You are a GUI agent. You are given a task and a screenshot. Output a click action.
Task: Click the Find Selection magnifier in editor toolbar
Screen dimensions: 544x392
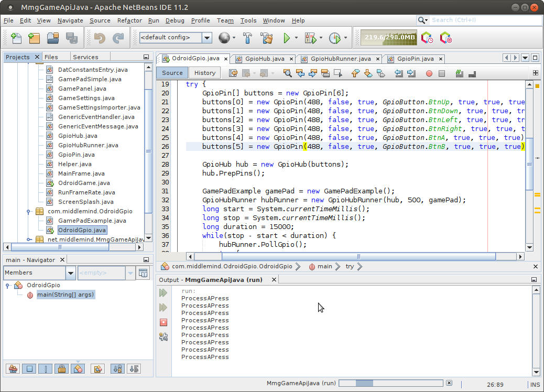point(287,73)
